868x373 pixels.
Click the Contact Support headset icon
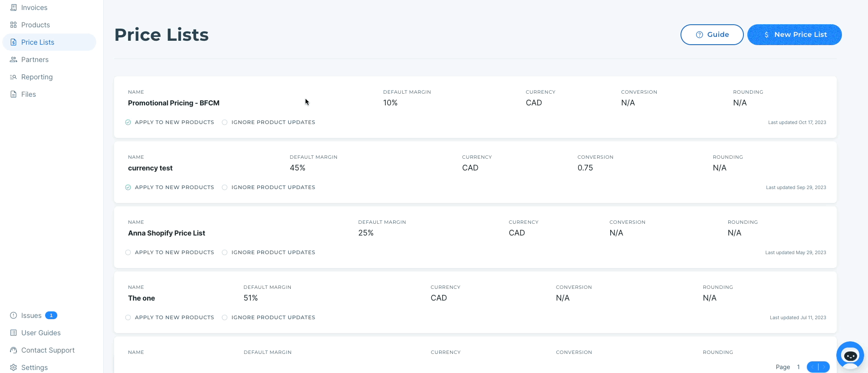[x=13, y=350]
